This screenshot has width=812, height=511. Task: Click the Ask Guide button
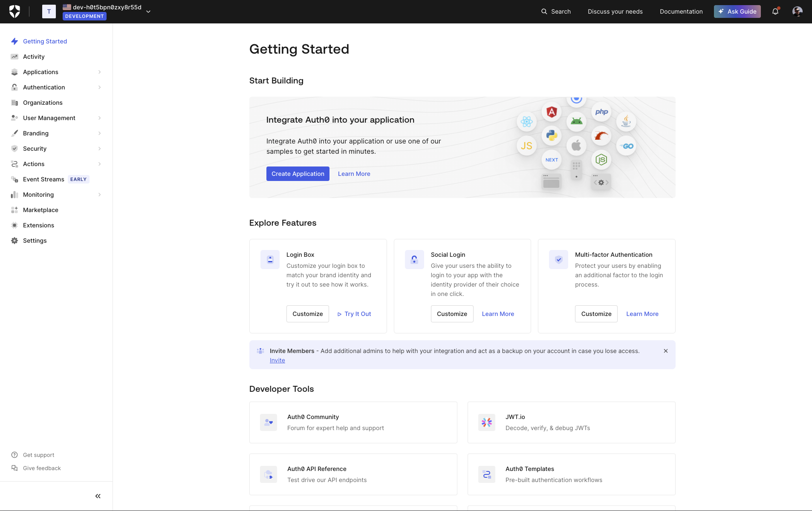[737, 11]
